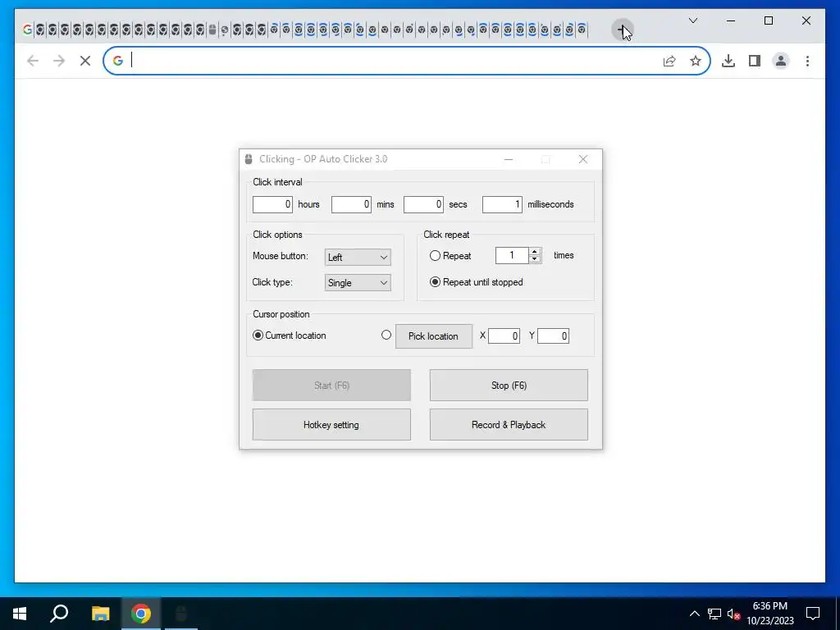Open the Click type dropdown
This screenshot has height=630, width=840.
(x=358, y=283)
